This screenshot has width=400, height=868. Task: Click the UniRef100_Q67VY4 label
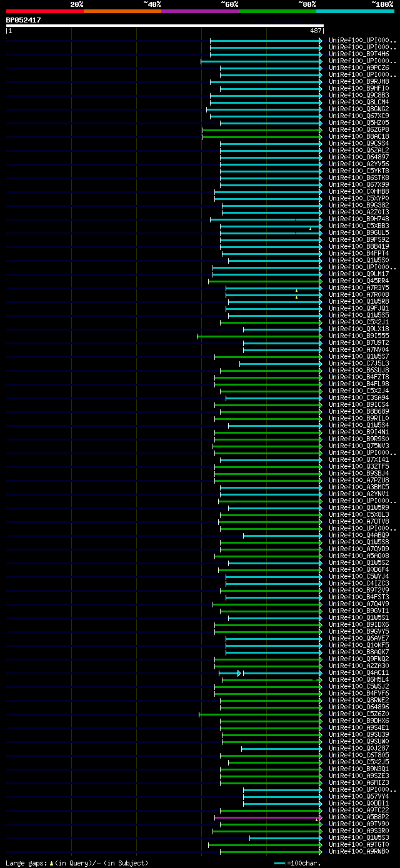[359, 797]
